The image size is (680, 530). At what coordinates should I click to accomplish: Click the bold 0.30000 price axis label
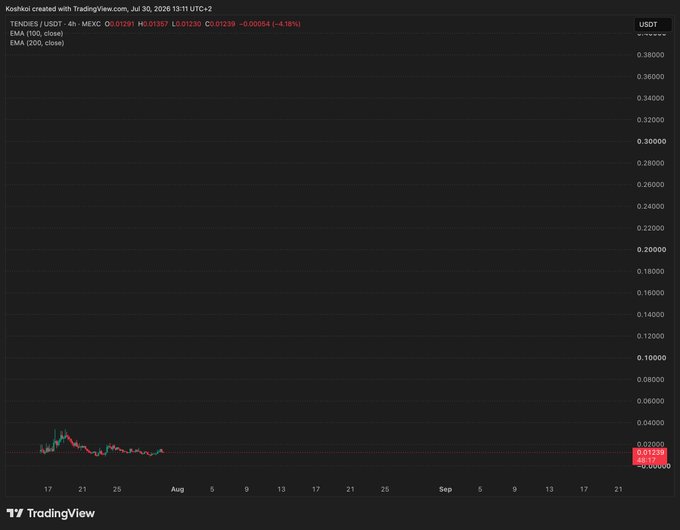(x=651, y=141)
